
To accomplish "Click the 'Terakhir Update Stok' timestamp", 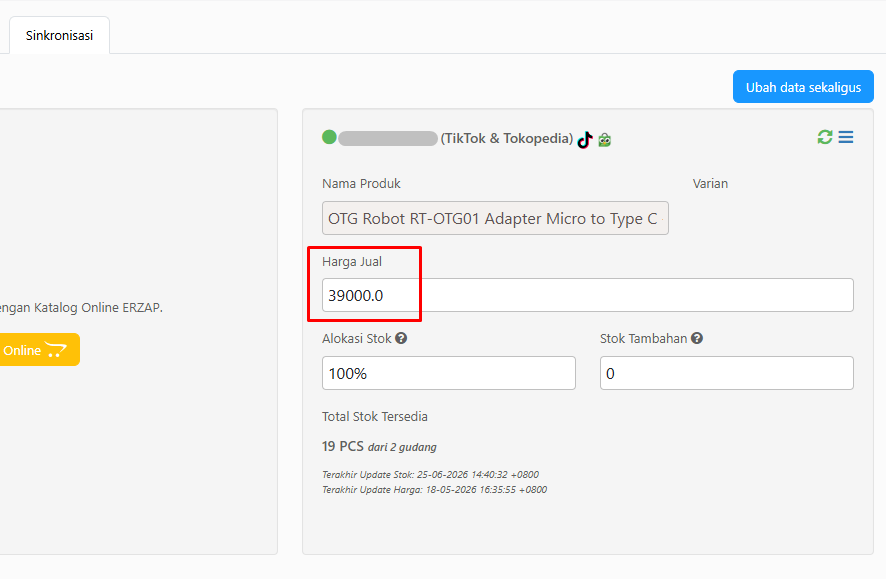I will pyautogui.click(x=431, y=474).
